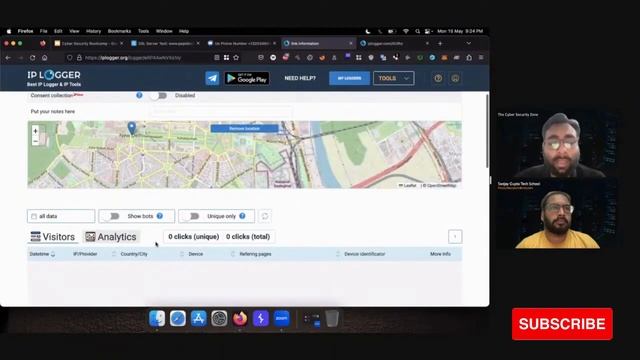Go to the Firefox home page icon
Viewport: 640px width, 360px height.
[x=44, y=58]
